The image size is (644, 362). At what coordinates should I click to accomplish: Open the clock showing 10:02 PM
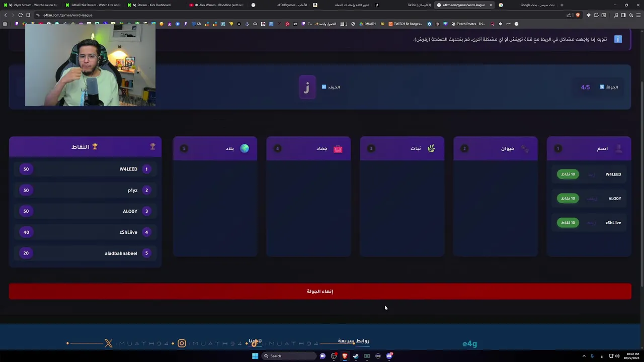[631, 356]
